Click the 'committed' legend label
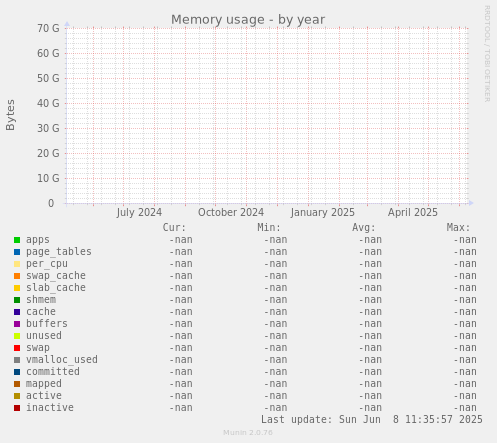Image resolution: width=497 pixels, height=443 pixels. click(x=53, y=372)
